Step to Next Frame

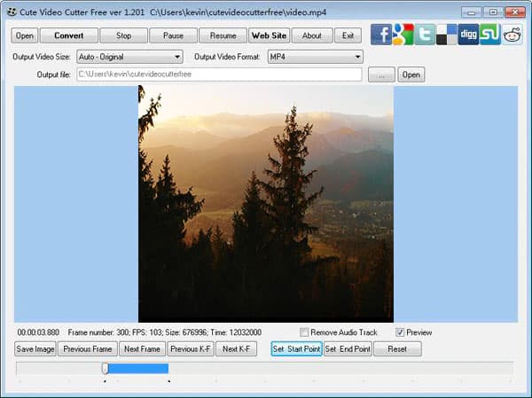point(142,349)
